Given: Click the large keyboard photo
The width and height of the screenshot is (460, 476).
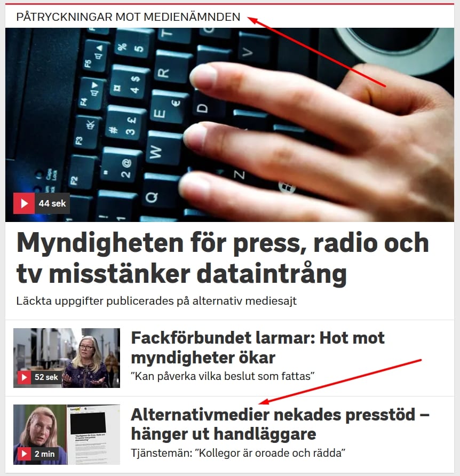Looking at the screenshot, I should tap(229, 125).
